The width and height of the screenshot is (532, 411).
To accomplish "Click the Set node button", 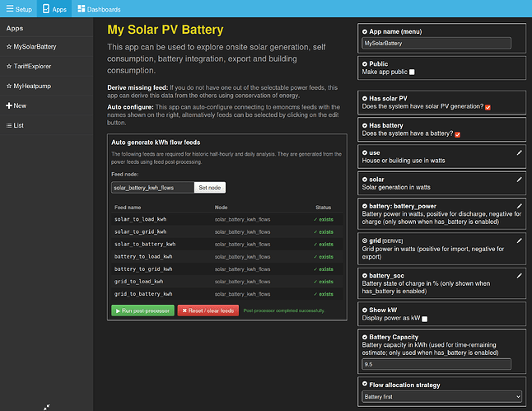I will pos(210,187).
